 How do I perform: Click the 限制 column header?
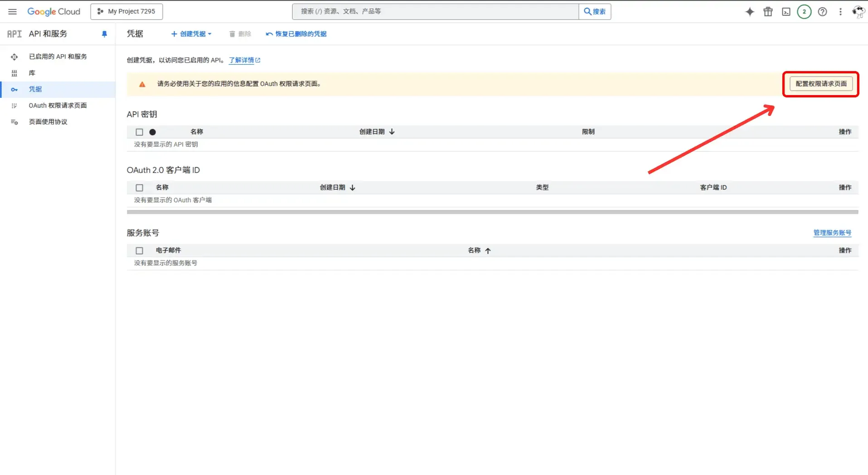click(588, 132)
